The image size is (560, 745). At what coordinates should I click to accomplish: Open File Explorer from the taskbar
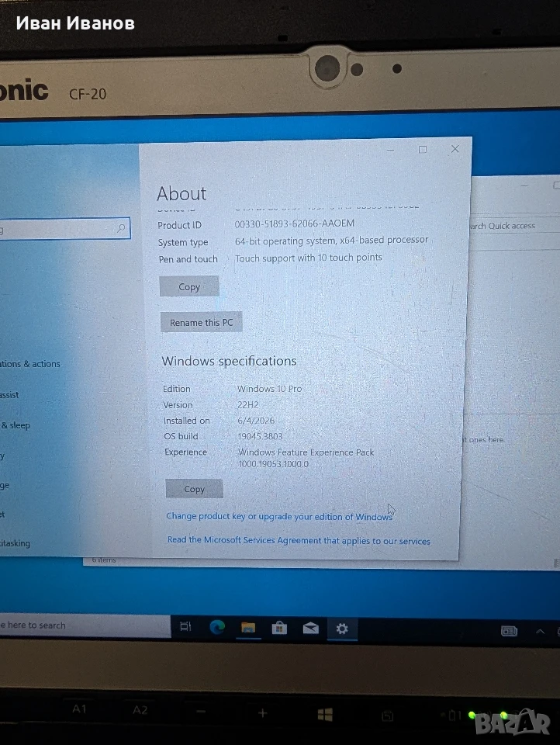(x=248, y=628)
